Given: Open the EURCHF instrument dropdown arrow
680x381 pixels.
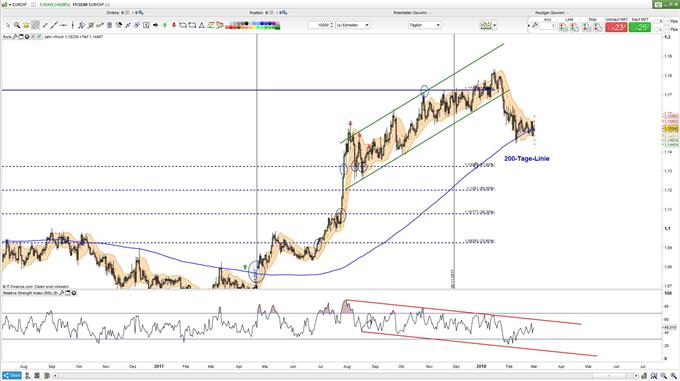Looking at the screenshot, I should 10,4.
